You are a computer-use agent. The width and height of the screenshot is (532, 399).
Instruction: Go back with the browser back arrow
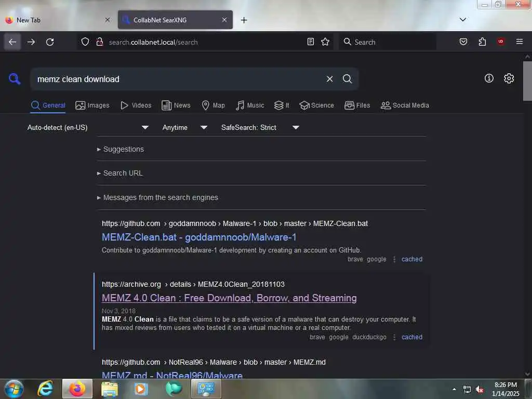point(12,42)
